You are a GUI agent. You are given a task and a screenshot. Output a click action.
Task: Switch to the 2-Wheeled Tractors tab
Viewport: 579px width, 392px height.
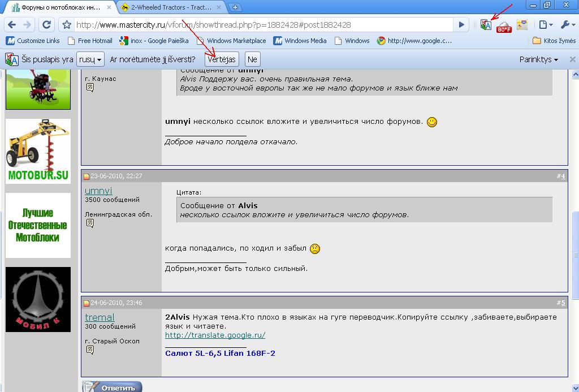[x=171, y=7]
